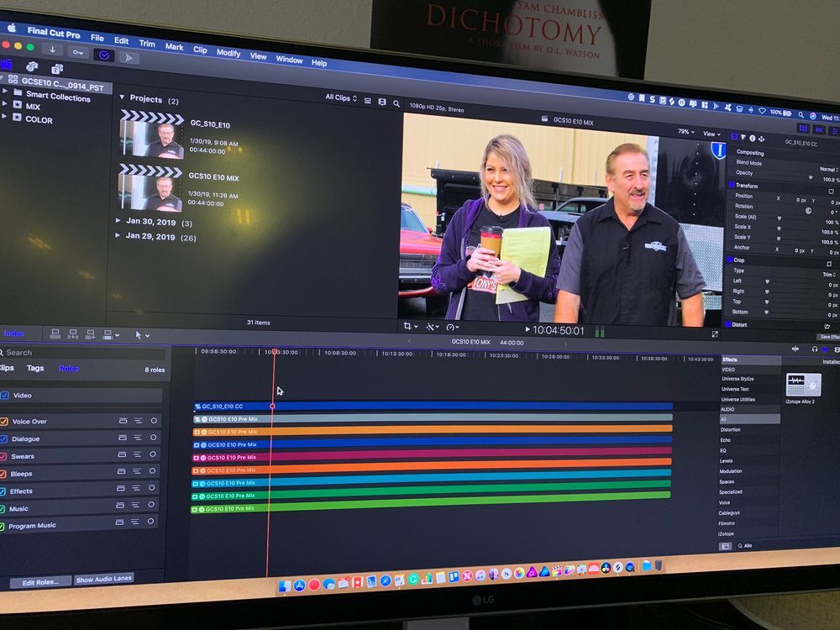Image resolution: width=840 pixels, height=630 pixels.
Task: Focus the Music role circle icon
Action: click(x=151, y=505)
